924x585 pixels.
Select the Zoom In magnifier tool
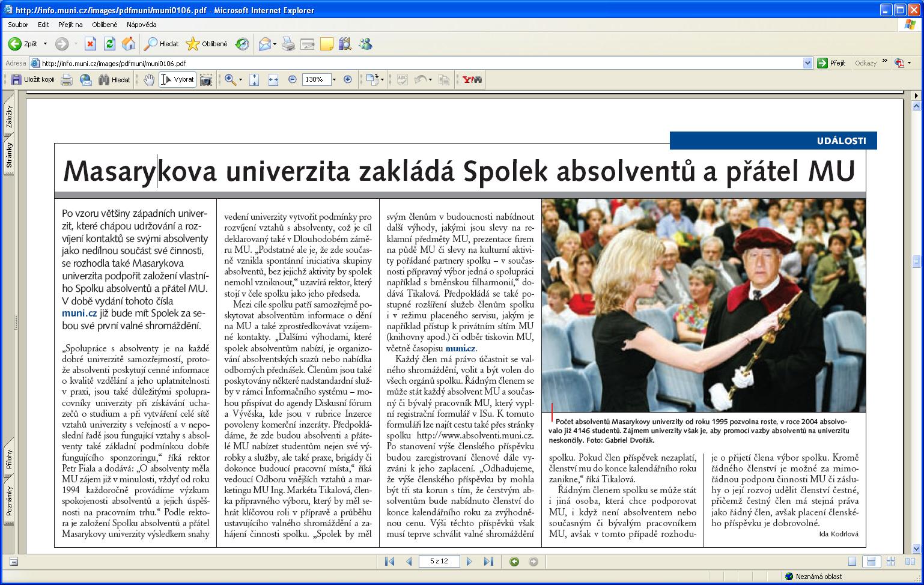coord(230,79)
